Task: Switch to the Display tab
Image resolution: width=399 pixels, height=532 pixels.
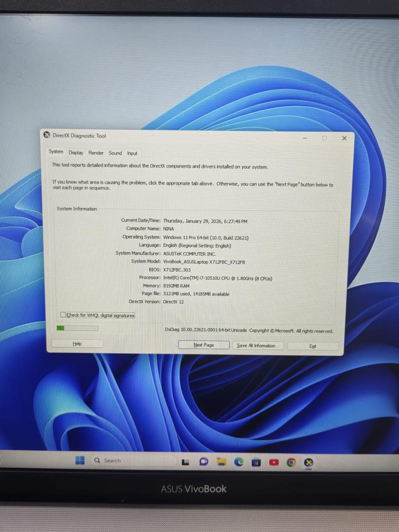Action: pos(76,153)
